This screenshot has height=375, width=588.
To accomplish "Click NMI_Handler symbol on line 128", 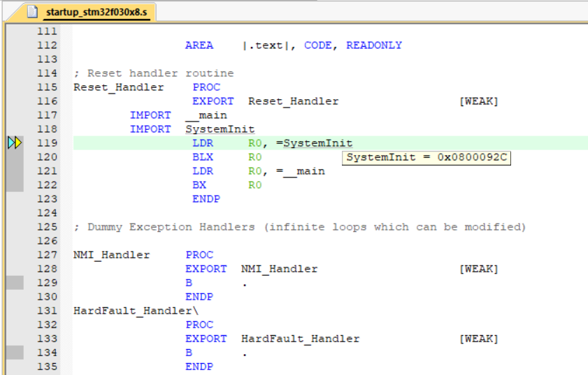I will tap(280, 269).
